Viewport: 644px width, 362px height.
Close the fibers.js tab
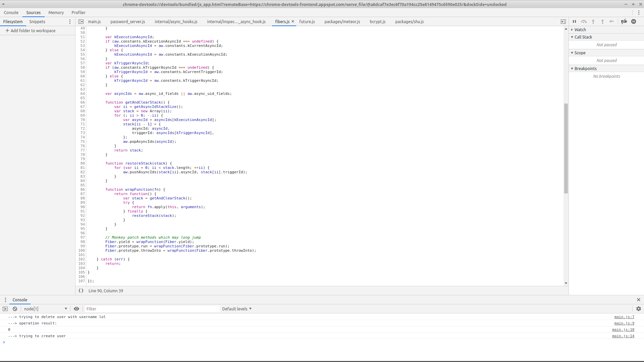[x=293, y=21]
